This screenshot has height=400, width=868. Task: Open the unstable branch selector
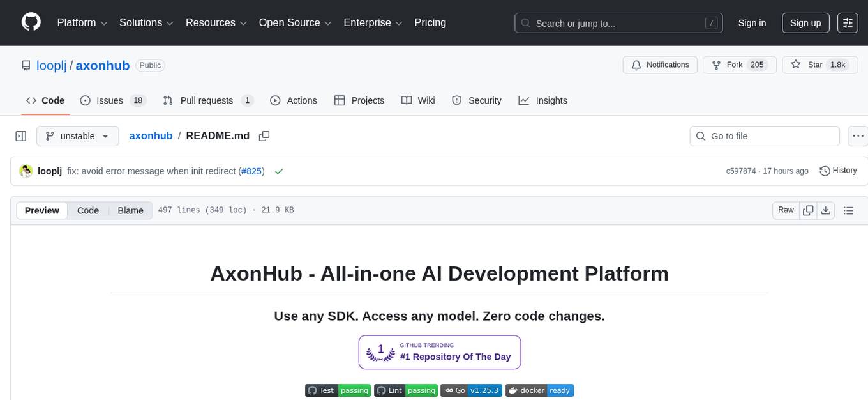pyautogui.click(x=77, y=135)
